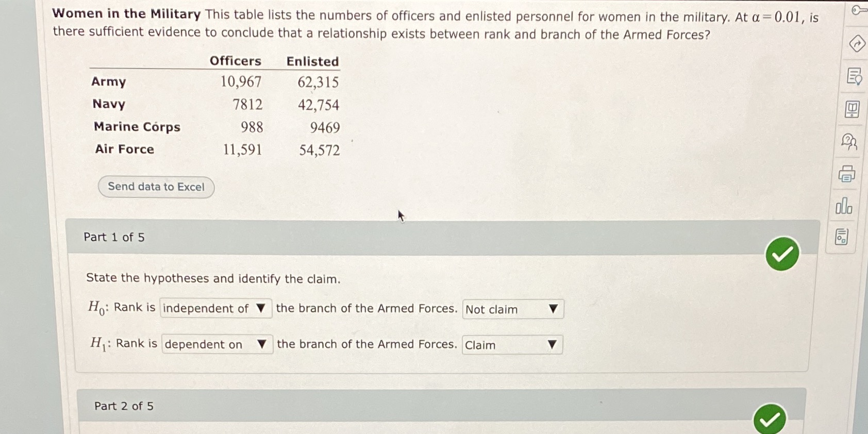Image resolution: width=868 pixels, height=434 pixels.
Task: Open the bar chart/graph tool icon
Action: point(845,206)
